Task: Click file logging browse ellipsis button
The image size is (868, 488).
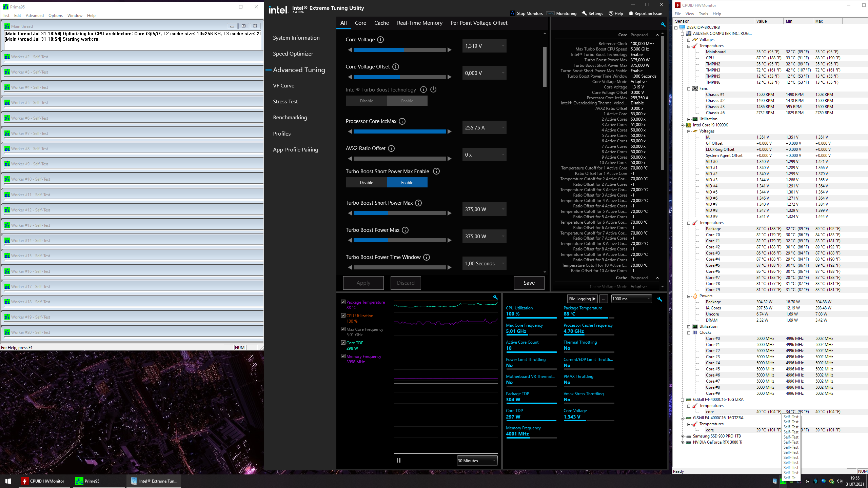Action: [x=604, y=299]
